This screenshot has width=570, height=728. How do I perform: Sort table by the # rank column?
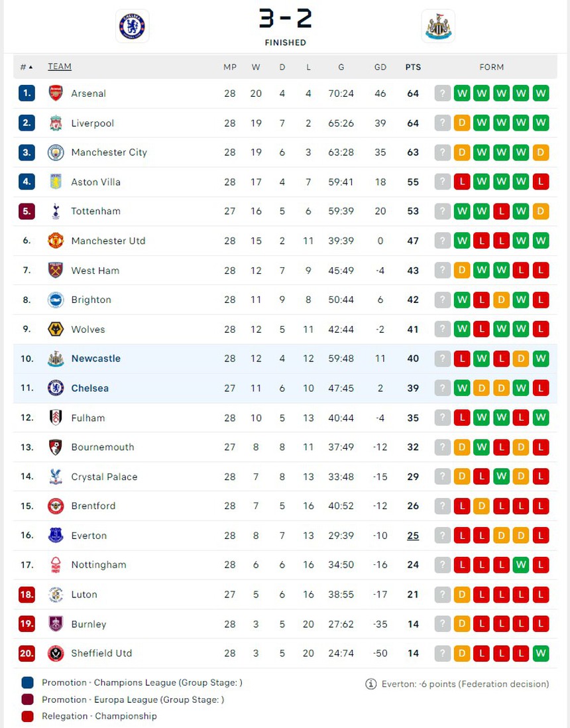click(x=27, y=67)
